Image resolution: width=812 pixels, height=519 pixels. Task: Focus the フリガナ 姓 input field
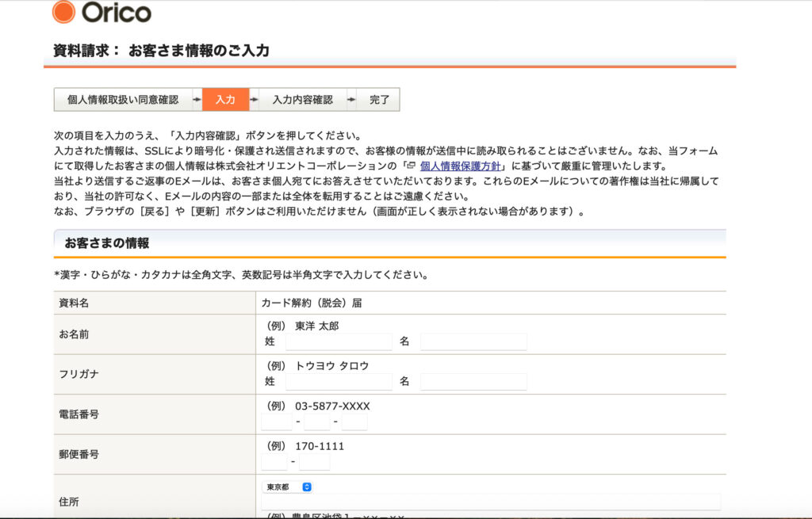[x=339, y=381]
